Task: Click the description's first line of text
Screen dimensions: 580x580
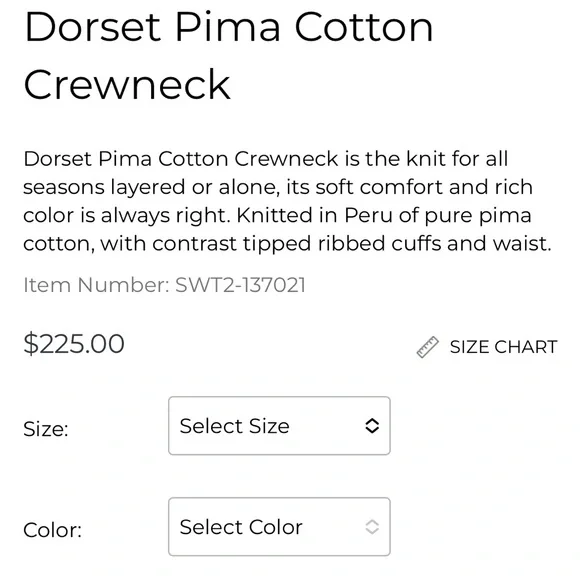Action: [x=266, y=159]
